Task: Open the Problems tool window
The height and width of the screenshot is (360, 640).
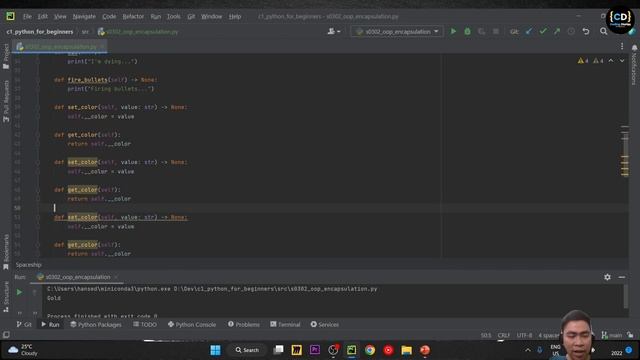Action: coord(244,324)
